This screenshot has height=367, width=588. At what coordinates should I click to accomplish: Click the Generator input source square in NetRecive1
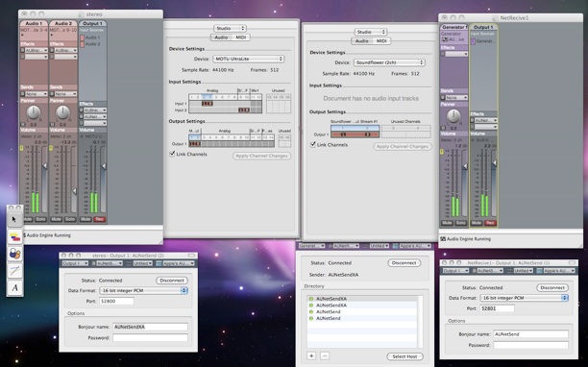[473, 41]
